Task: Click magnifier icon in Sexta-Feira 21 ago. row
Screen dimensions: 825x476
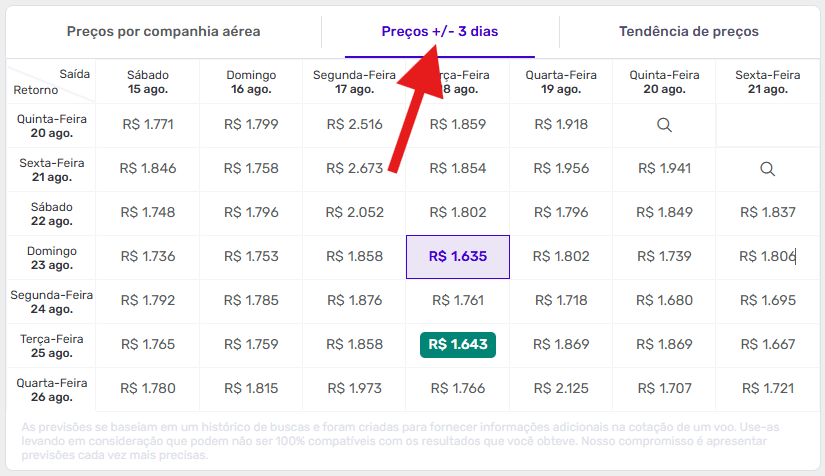Action: click(x=767, y=169)
